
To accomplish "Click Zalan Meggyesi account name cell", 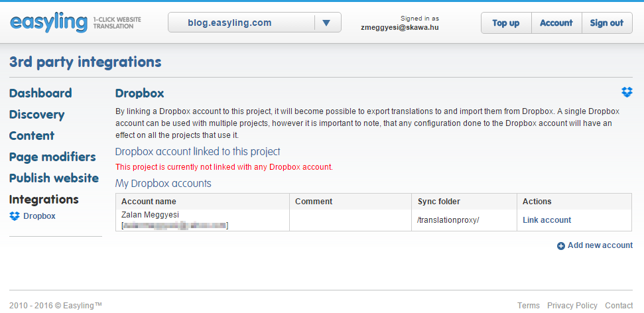I will click(x=202, y=220).
